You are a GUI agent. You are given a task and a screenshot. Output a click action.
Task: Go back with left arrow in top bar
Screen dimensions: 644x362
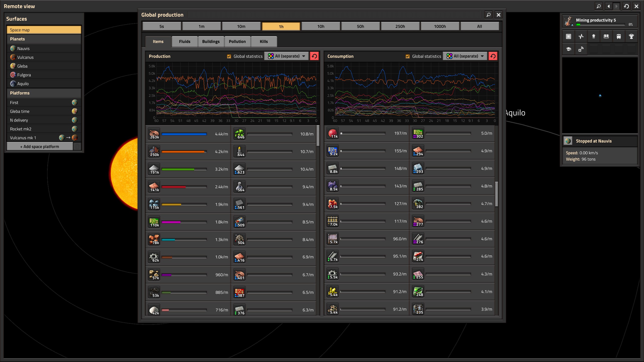pos(609,6)
